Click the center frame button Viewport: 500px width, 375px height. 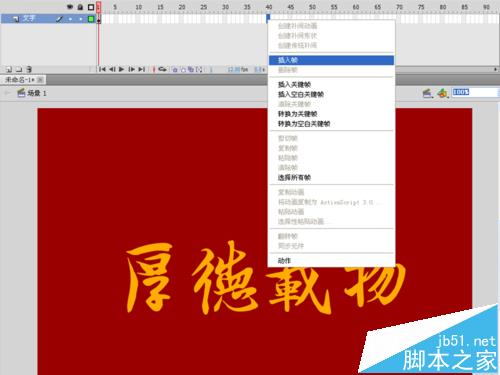tap(154, 69)
